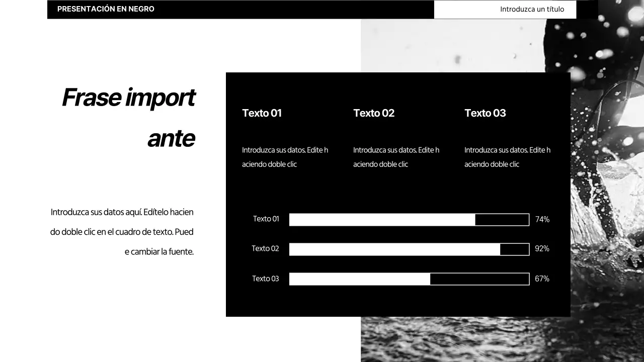The width and height of the screenshot is (644, 362).
Task: Click the description under 'Texto 01'
Action: 285,156
